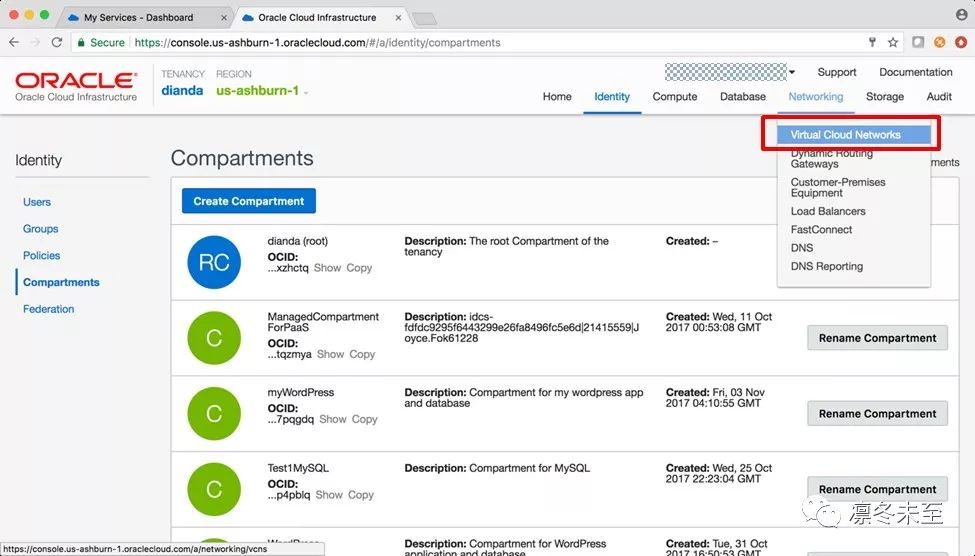The width and height of the screenshot is (975, 556).
Task: Switch to My Services - Dashboard tab
Action: click(139, 18)
